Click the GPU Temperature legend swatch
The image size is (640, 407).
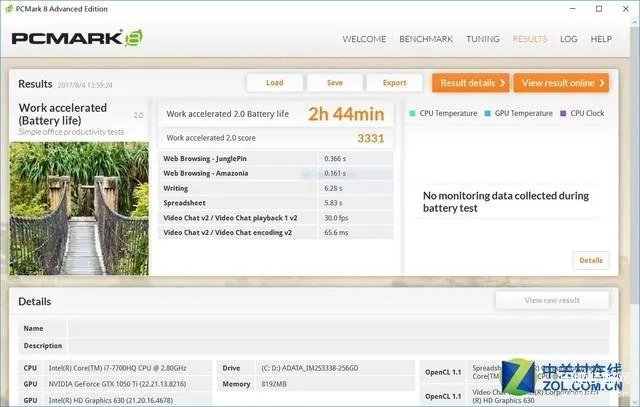(x=487, y=114)
